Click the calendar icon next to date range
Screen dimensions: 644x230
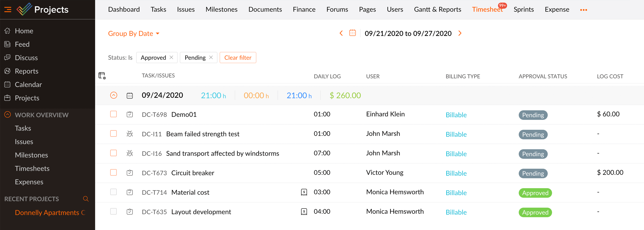click(352, 34)
